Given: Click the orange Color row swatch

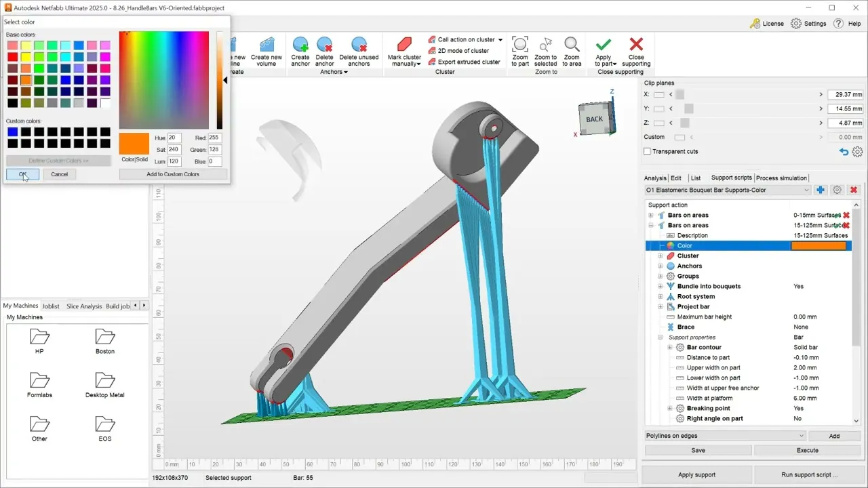Looking at the screenshot, I should (x=819, y=246).
